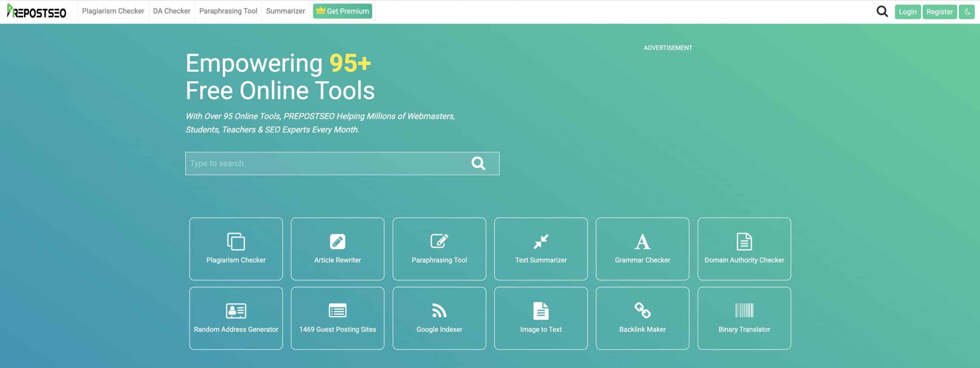Click the Paraphrasing Tool card icon
The image size is (980, 368).
tap(439, 241)
